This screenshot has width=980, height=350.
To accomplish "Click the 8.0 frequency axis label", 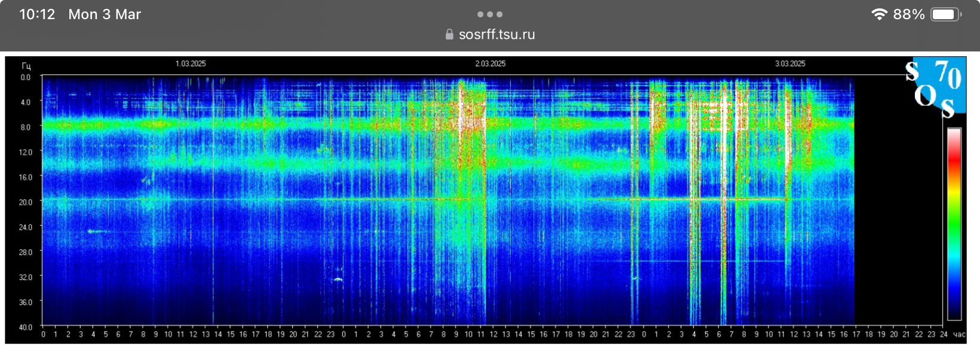I will point(26,127).
